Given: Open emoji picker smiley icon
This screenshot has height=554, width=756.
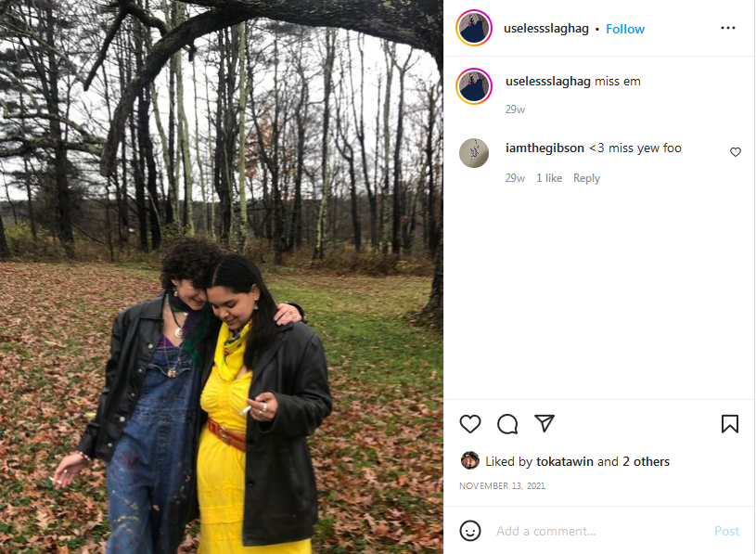Looking at the screenshot, I should 470,531.
